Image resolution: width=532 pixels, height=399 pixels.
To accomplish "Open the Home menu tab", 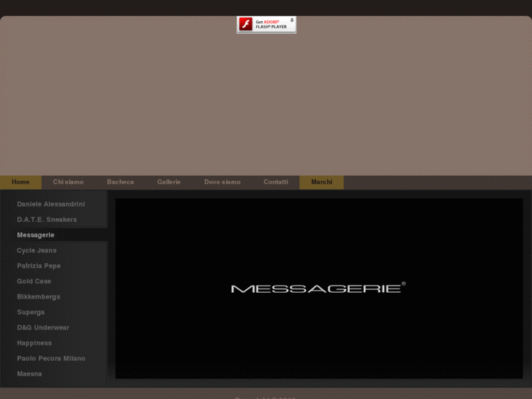I will tap(20, 182).
